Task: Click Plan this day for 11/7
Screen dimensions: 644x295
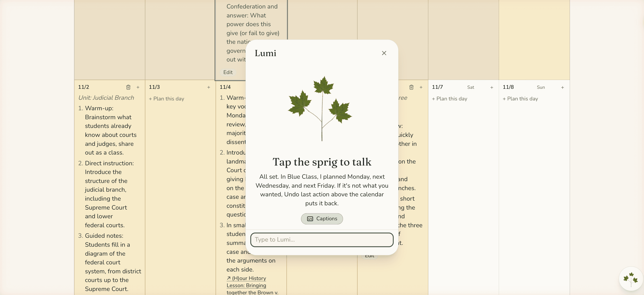Action: point(449,99)
